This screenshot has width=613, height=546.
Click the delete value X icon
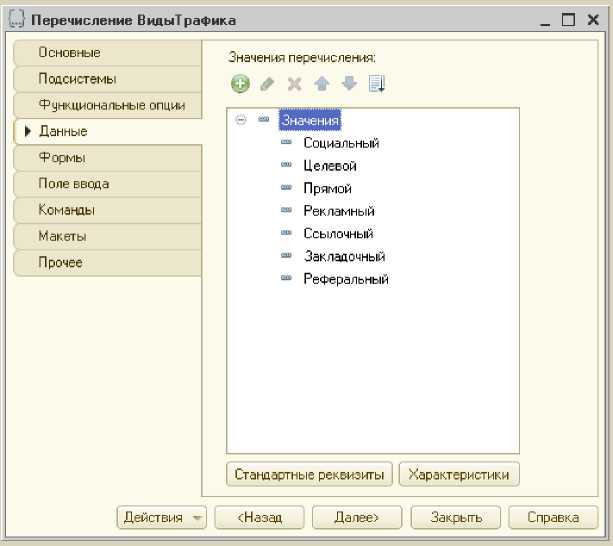coord(294,85)
